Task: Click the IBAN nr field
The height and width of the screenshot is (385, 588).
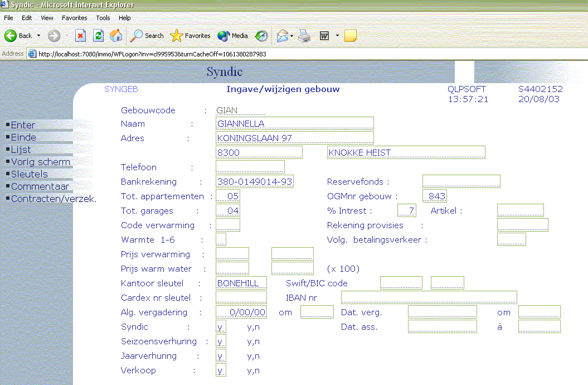Action: (x=429, y=297)
